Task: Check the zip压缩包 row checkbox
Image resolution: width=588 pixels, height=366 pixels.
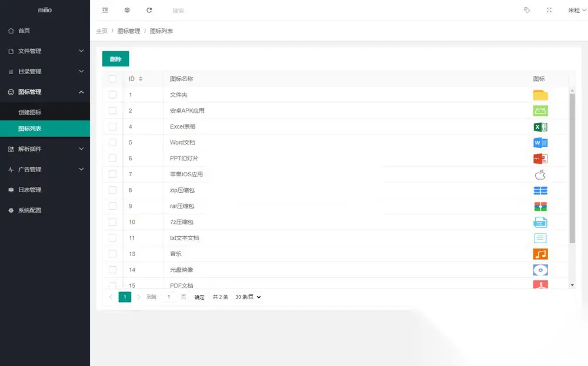Action: [112, 190]
